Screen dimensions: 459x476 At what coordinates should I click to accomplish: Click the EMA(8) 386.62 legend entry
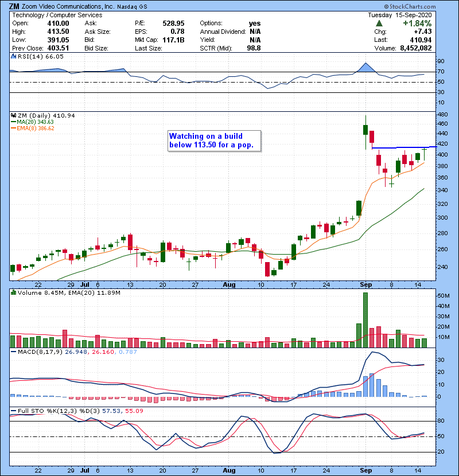pos(36,128)
